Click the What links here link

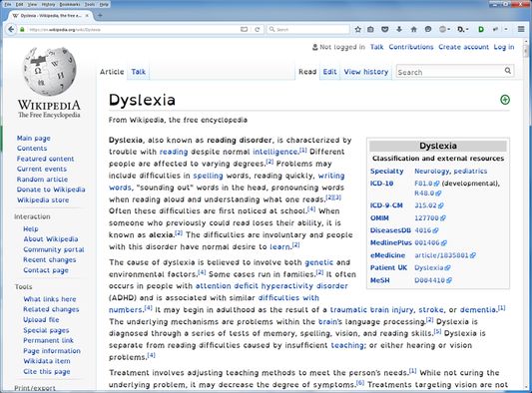pos(50,299)
